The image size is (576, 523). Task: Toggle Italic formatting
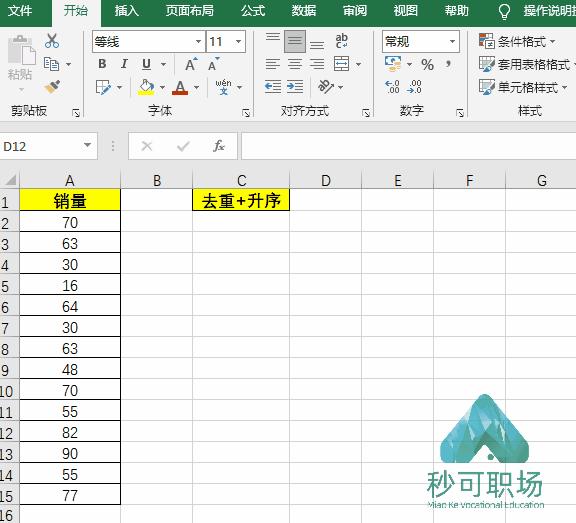124,64
